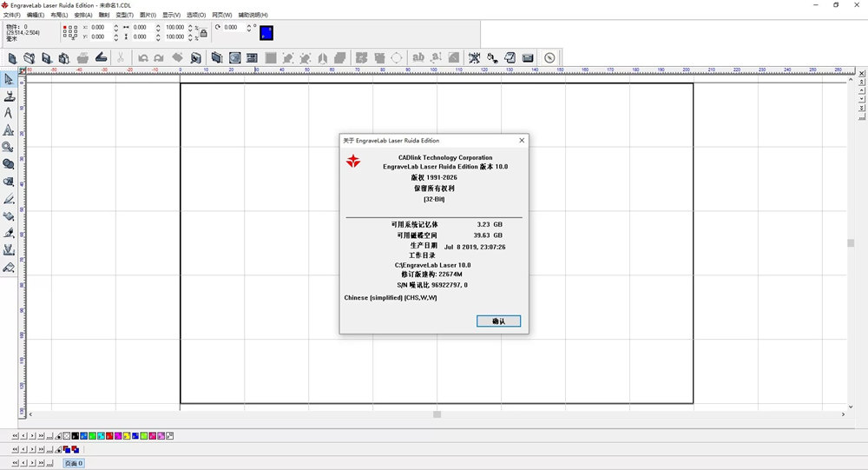
Task: Click the scanner toolbar icon
Action: pos(101,57)
